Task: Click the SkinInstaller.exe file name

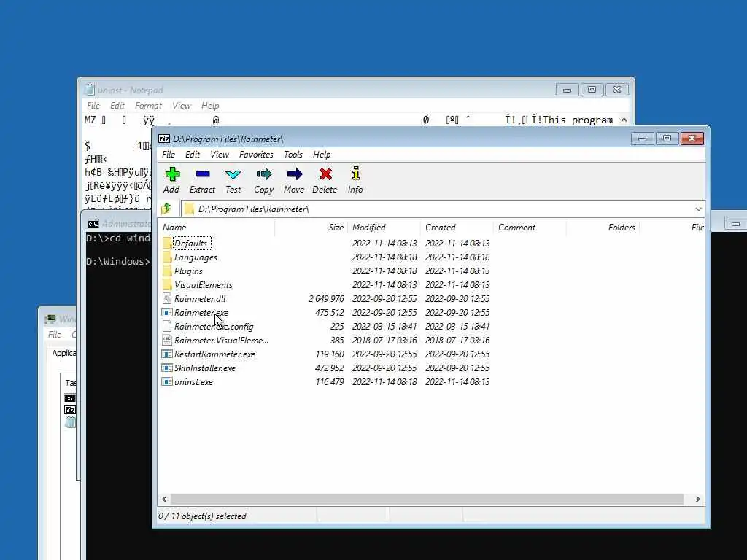Action: (x=205, y=367)
